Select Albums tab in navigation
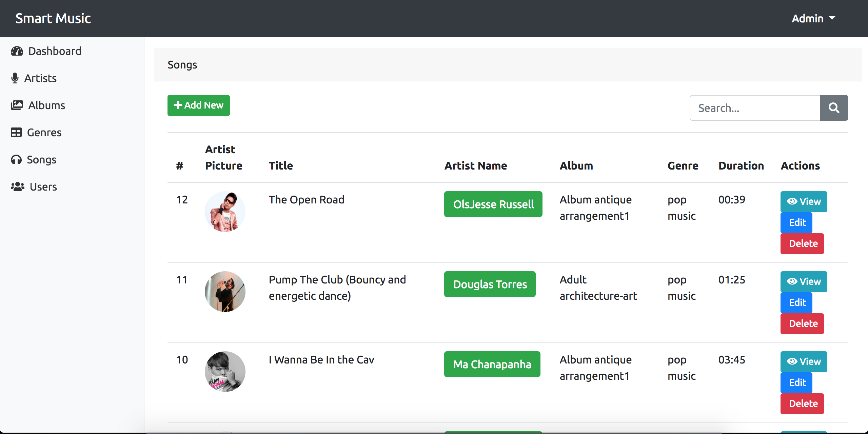 point(47,105)
